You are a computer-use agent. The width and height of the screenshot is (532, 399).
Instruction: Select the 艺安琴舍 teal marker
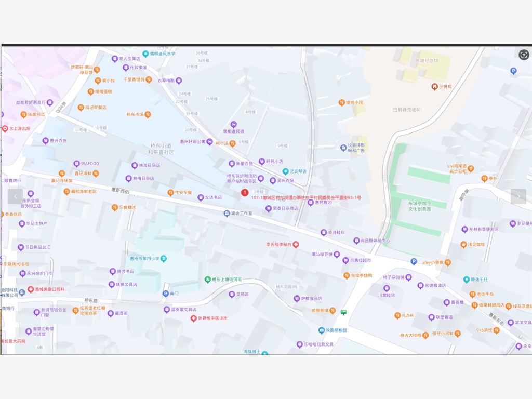click(x=285, y=171)
